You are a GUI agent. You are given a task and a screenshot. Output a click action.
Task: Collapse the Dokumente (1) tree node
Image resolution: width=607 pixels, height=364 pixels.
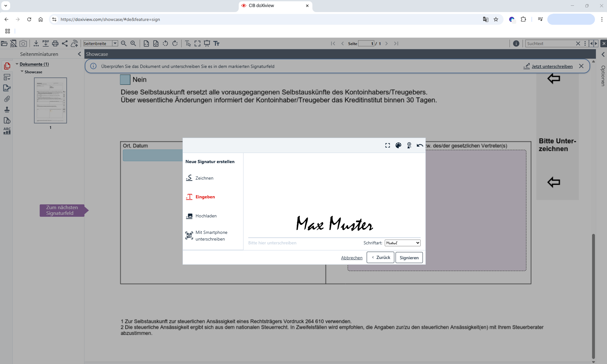click(17, 64)
